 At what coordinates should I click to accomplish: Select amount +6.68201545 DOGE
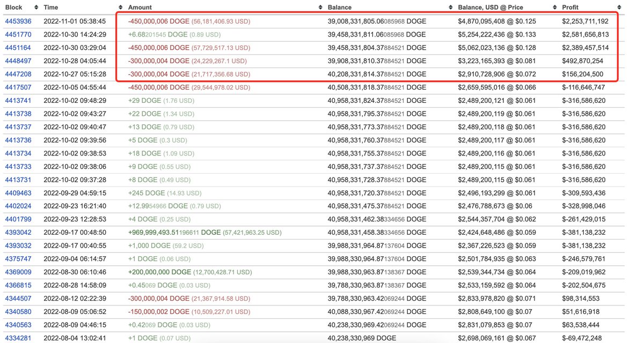click(158, 34)
